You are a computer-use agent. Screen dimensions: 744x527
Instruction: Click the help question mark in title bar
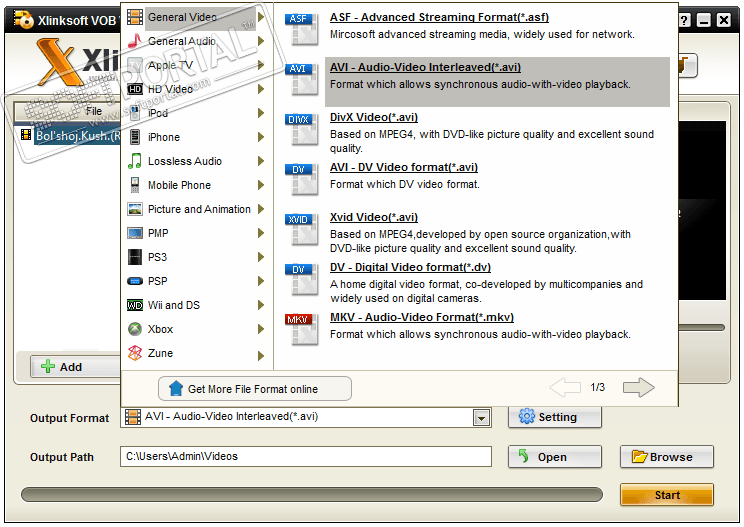tap(683, 20)
